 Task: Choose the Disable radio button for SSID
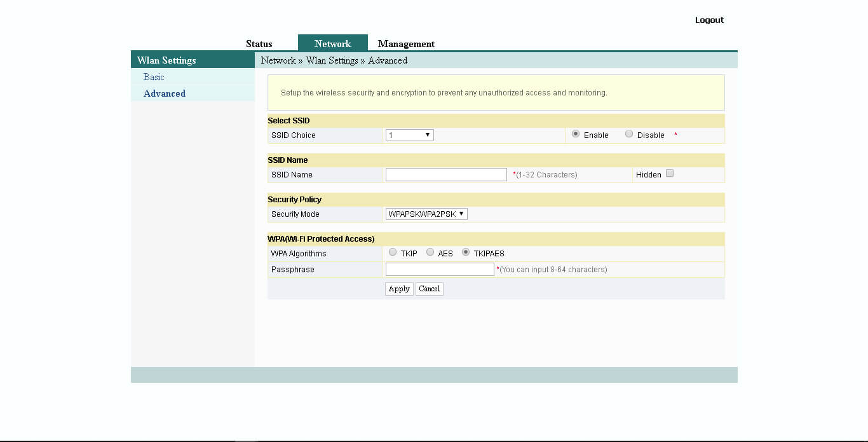[629, 134]
